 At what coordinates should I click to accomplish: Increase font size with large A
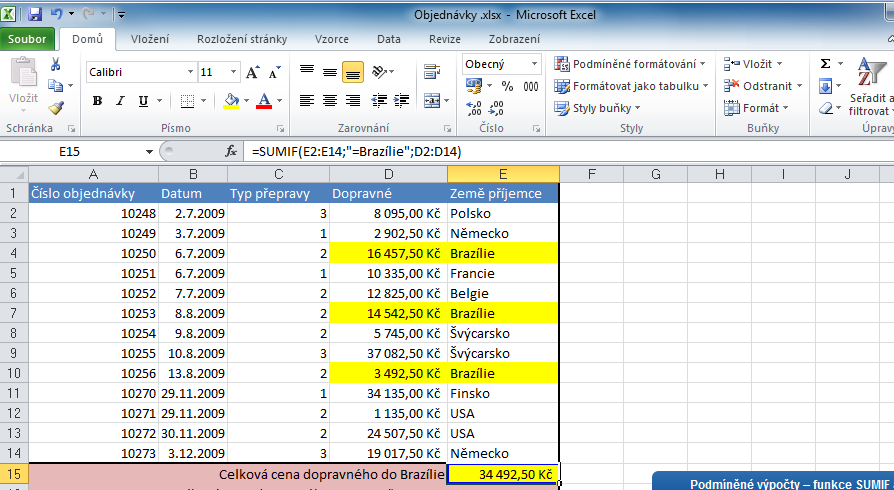click(252, 72)
